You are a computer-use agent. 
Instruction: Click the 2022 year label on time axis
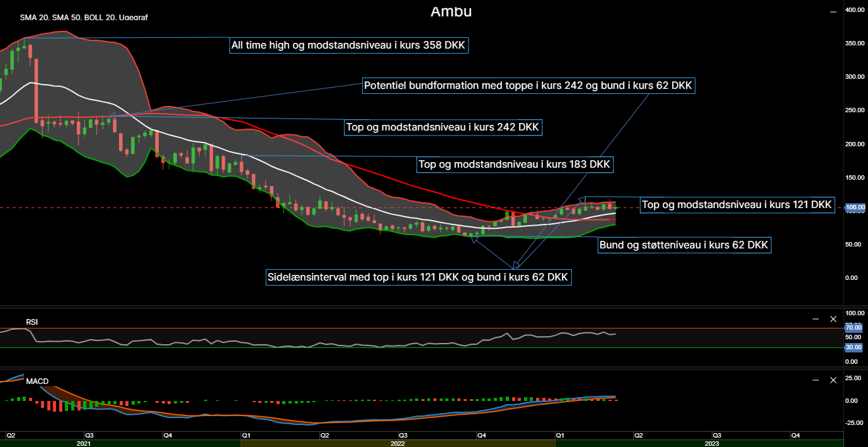397,443
